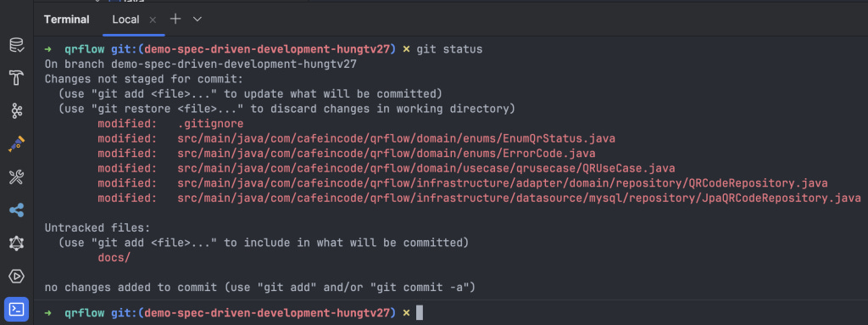Place cursor at the terminal prompt
868x325 pixels.
click(419, 313)
